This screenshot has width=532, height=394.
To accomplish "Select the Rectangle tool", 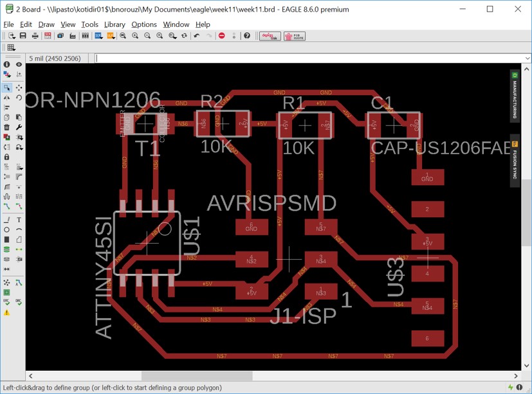I will pos(7,239).
